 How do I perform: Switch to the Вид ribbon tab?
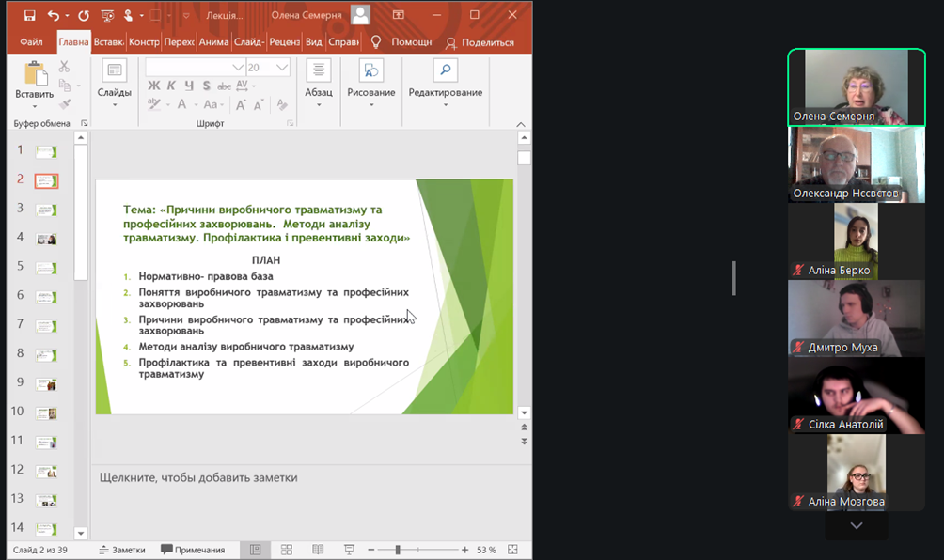[314, 42]
